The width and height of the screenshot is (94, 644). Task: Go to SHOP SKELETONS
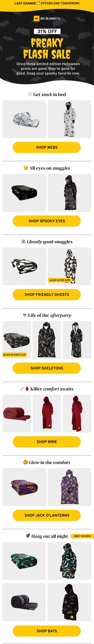(47, 368)
